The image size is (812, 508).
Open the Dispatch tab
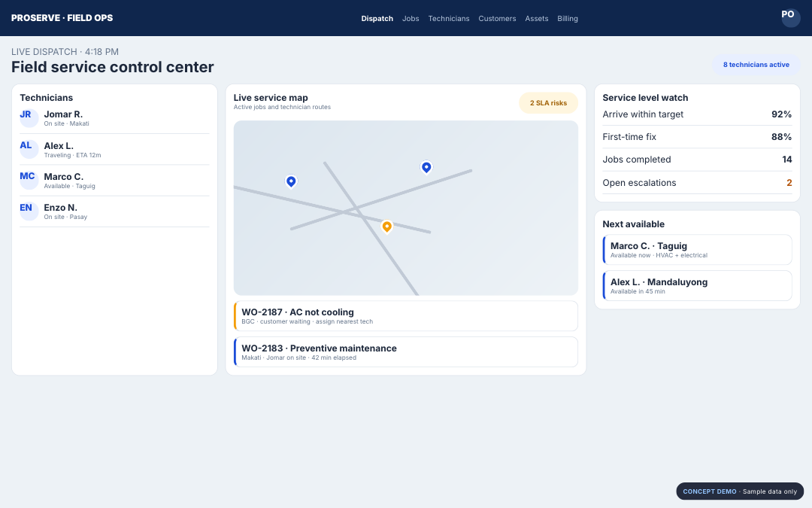pyautogui.click(x=377, y=19)
